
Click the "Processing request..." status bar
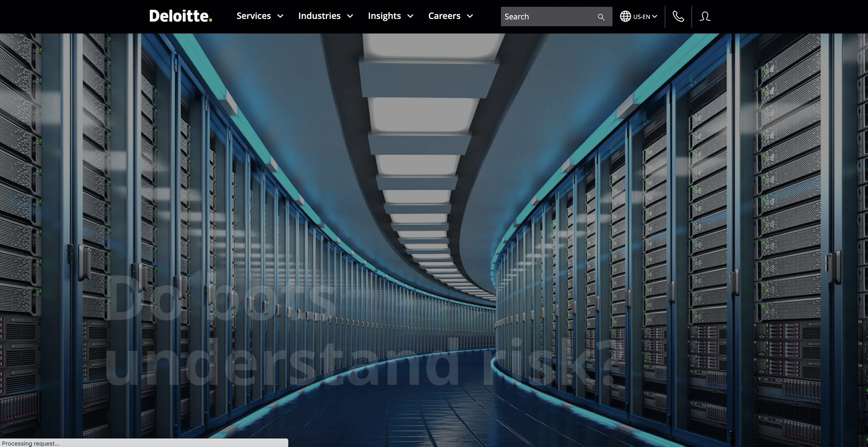[144, 443]
